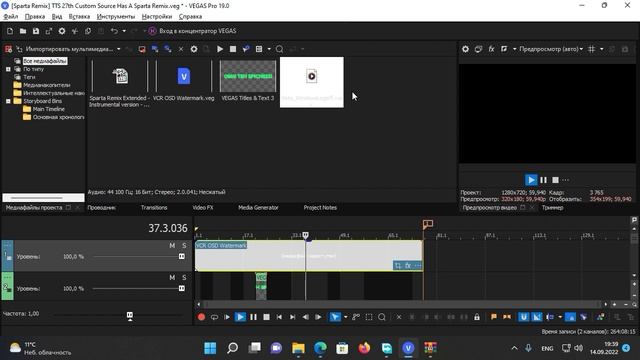The image size is (640, 360).
Task: Open the "Правка" menu
Action: click(35, 17)
